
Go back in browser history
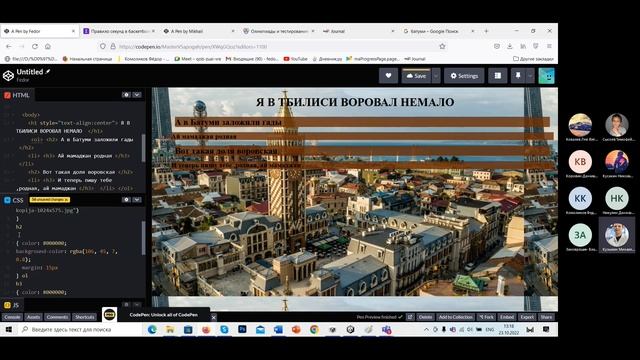pos(9,47)
